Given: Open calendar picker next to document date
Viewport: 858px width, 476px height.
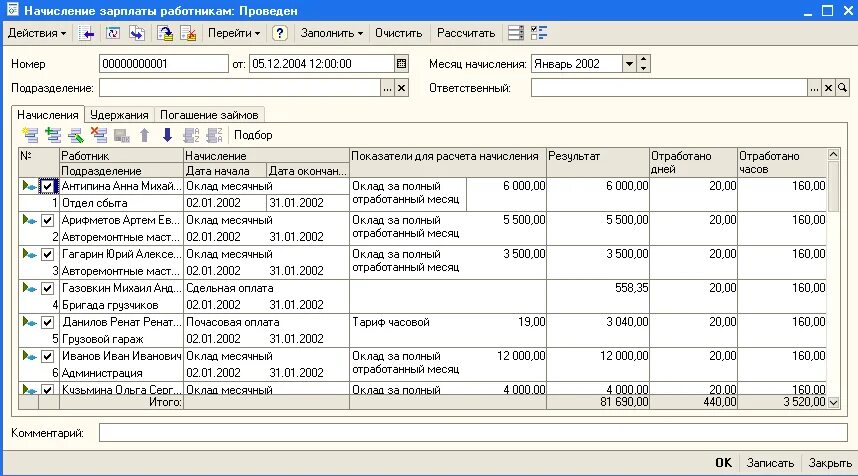Looking at the screenshot, I should click(x=401, y=63).
